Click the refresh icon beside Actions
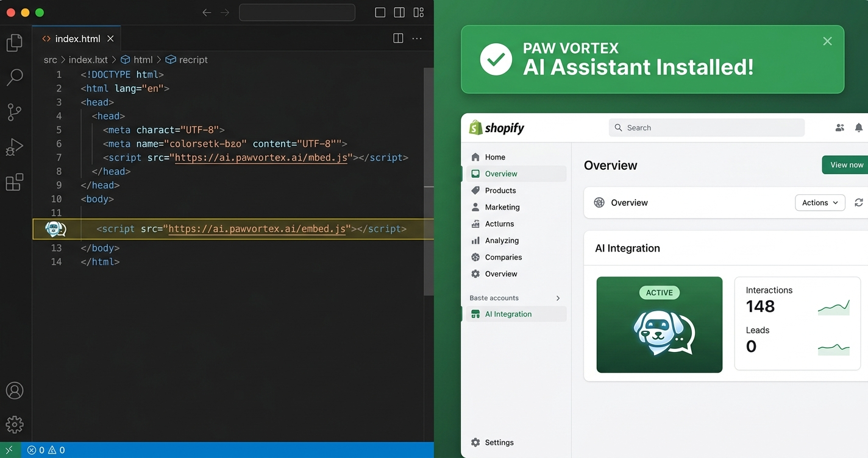Viewport: 868px width, 458px height. [x=859, y=203]
